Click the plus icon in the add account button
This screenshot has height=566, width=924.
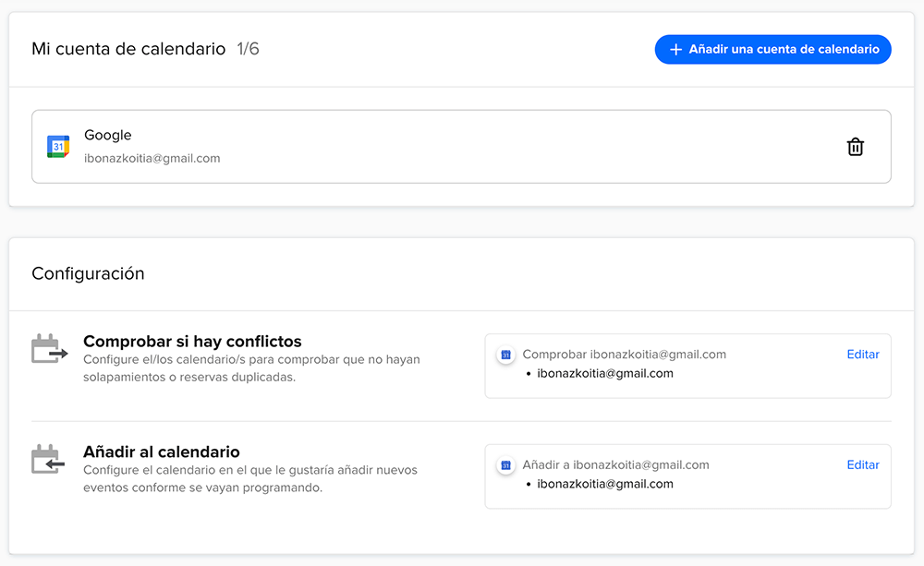(676, 50)
